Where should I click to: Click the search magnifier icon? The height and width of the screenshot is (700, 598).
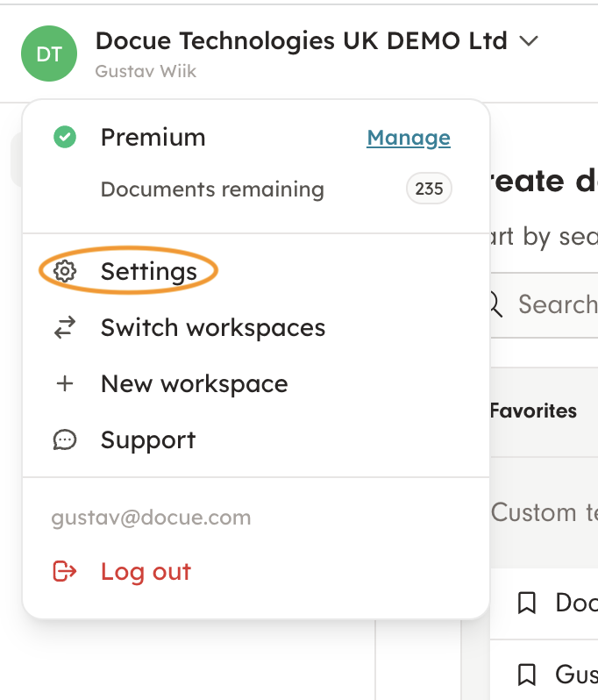pos(495,304)
